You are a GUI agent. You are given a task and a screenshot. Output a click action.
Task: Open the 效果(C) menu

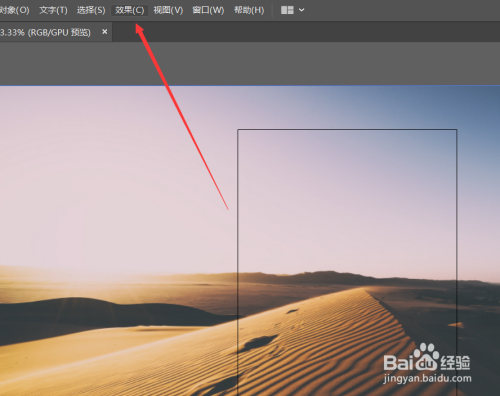click(129, 10)
